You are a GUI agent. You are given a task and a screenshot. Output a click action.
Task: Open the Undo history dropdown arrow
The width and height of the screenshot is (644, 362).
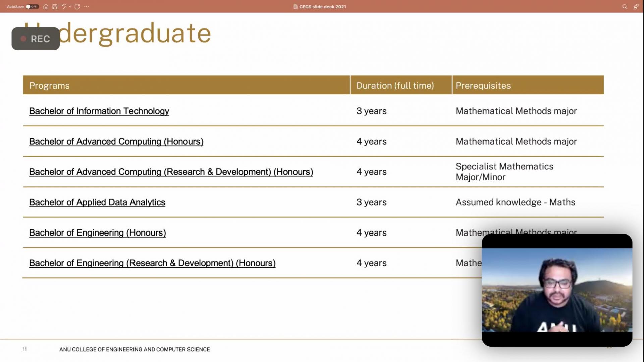click(70, 7)
